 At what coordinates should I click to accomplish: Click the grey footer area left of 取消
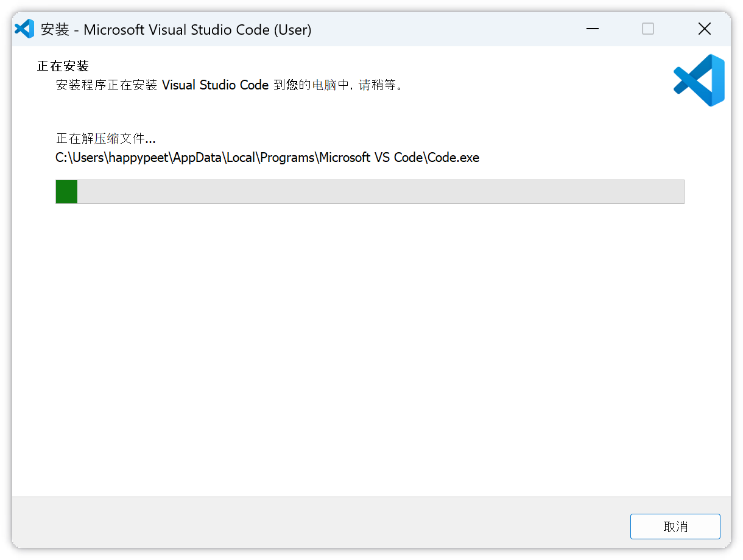(305, 526)
